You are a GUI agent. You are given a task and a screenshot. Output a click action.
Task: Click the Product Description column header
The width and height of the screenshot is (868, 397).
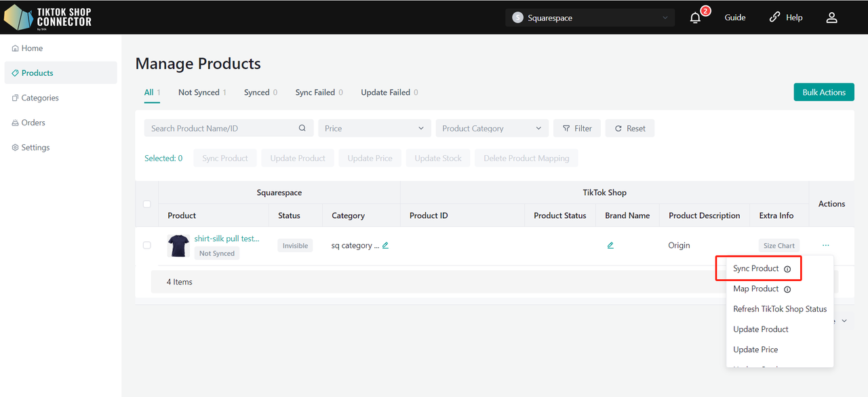[x=705, y=215]
